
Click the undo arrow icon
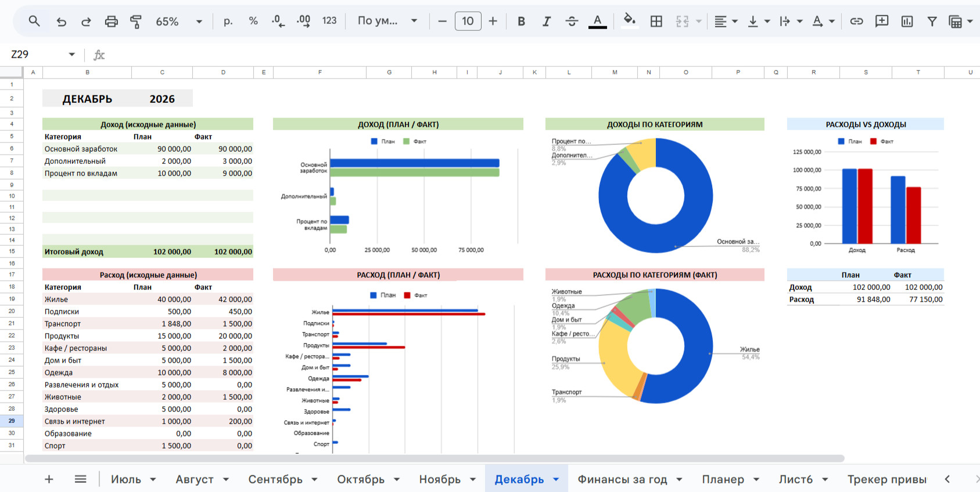click(61, 21)
